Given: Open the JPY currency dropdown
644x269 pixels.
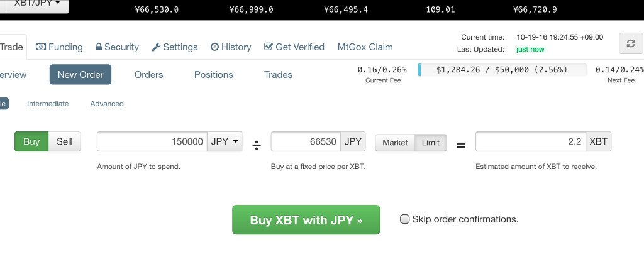Looking at the screenshot, I should coord(225,141).
